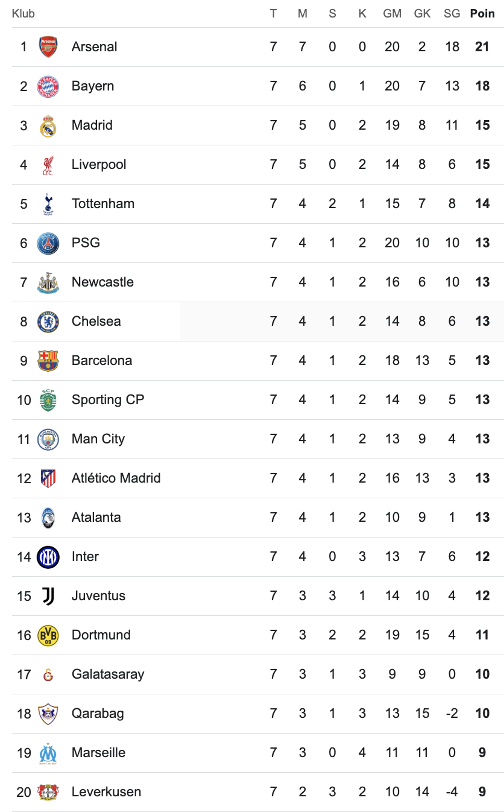Click the Tottenham cockerel logo
This screenshot has height=812, width=504.
[x=48, y=204]
